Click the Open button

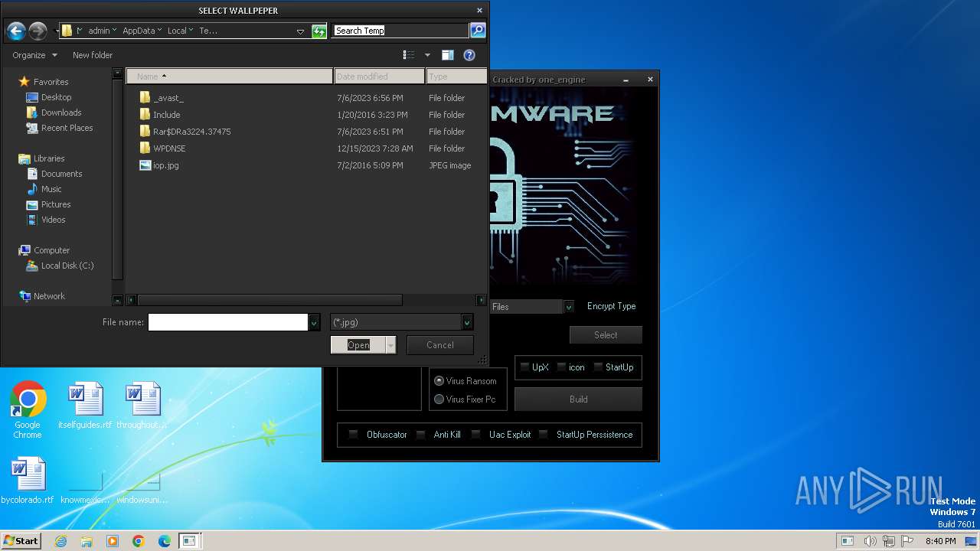358,345
